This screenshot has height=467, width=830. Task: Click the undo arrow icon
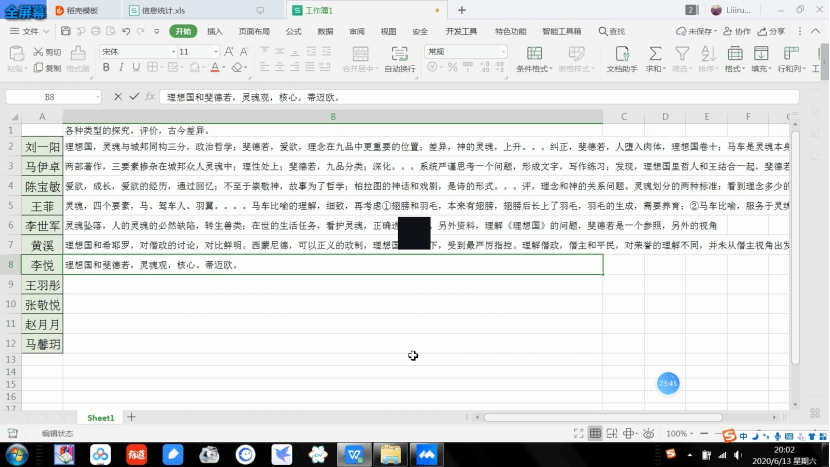click(127, 31)
